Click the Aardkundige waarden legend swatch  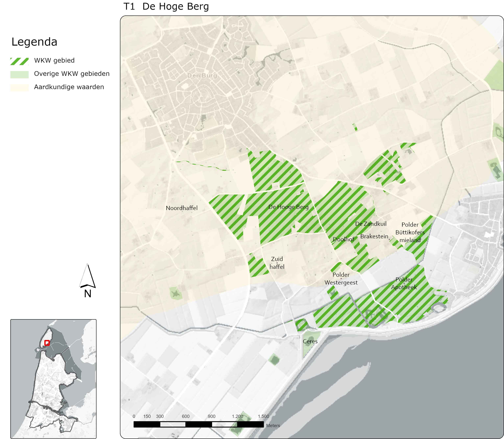tap(19, 88)
